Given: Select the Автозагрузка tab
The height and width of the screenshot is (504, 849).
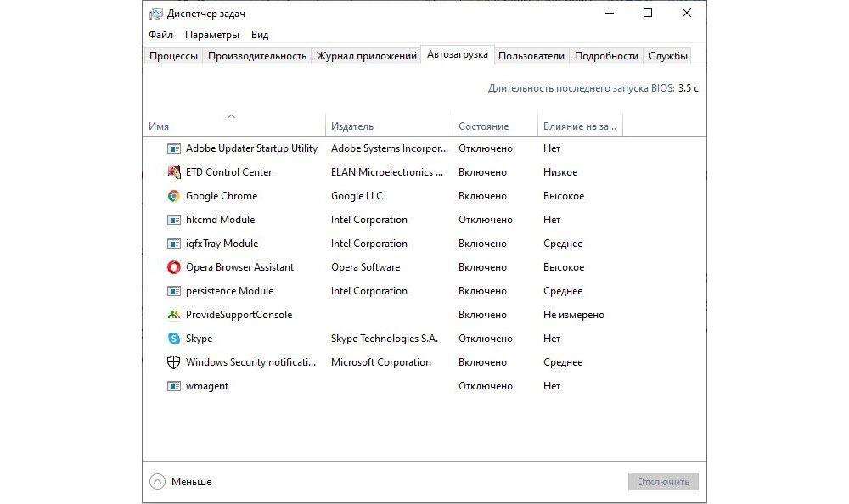Looking at the screenshot, I should [x=458, y=54].
